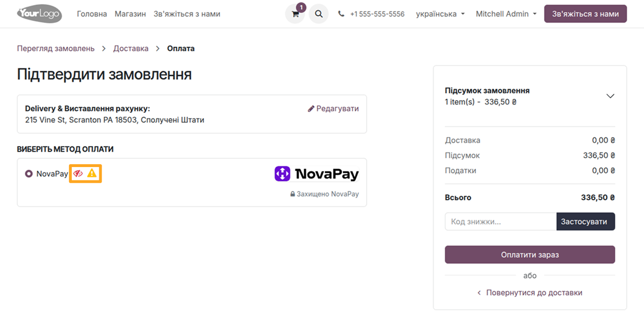Click the yellow warning triangle next to NovaPay
The height and width of the screenshot is (327, 644).
pos(91,174)
